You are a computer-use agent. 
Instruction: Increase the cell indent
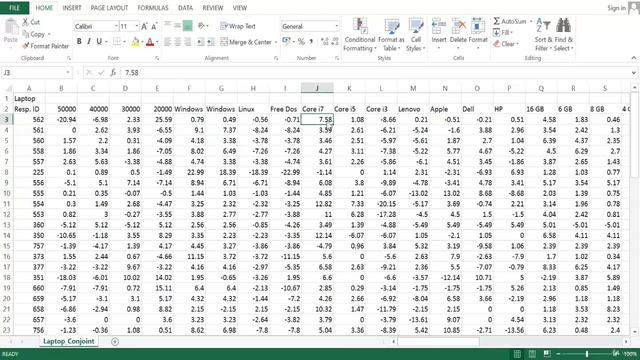[210, 42]
